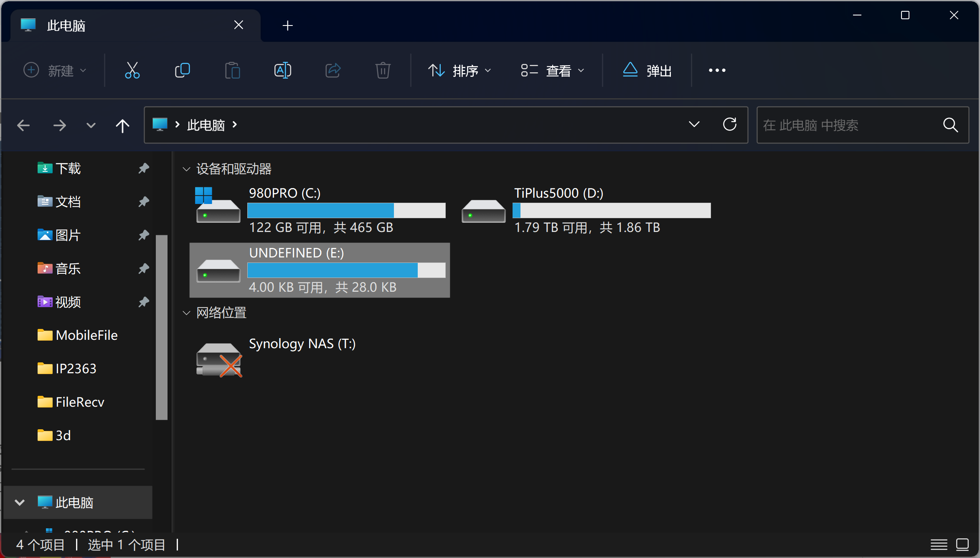Click the Rename icon in toolbar
The height and width of the screenshot is (558, 980).
[283, 70]
